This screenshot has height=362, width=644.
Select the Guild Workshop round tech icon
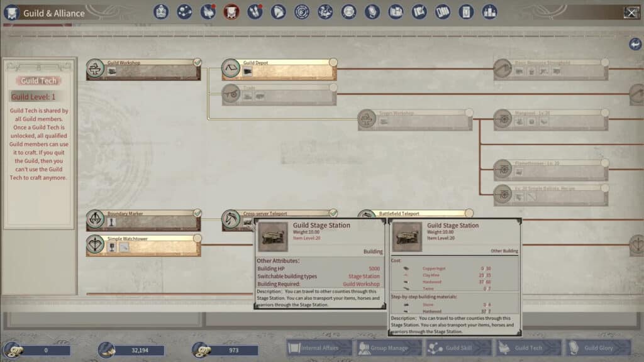(x=96, y=68)
